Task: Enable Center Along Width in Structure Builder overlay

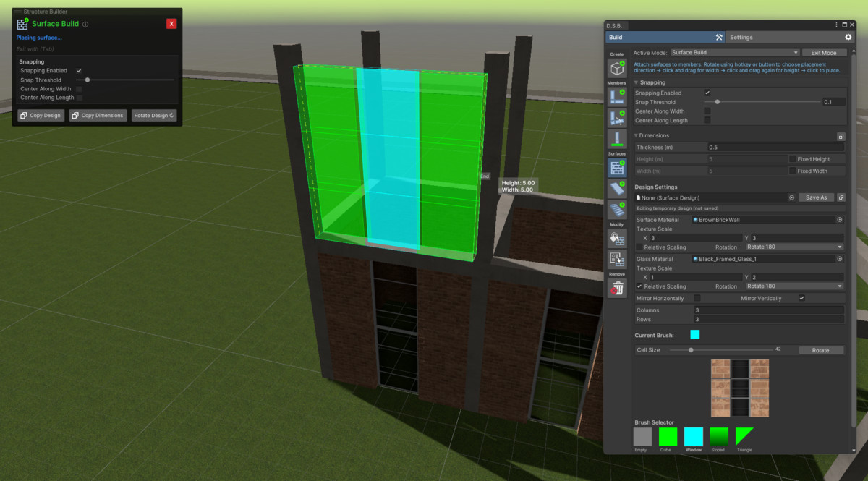Action: [x=79, y=89]
